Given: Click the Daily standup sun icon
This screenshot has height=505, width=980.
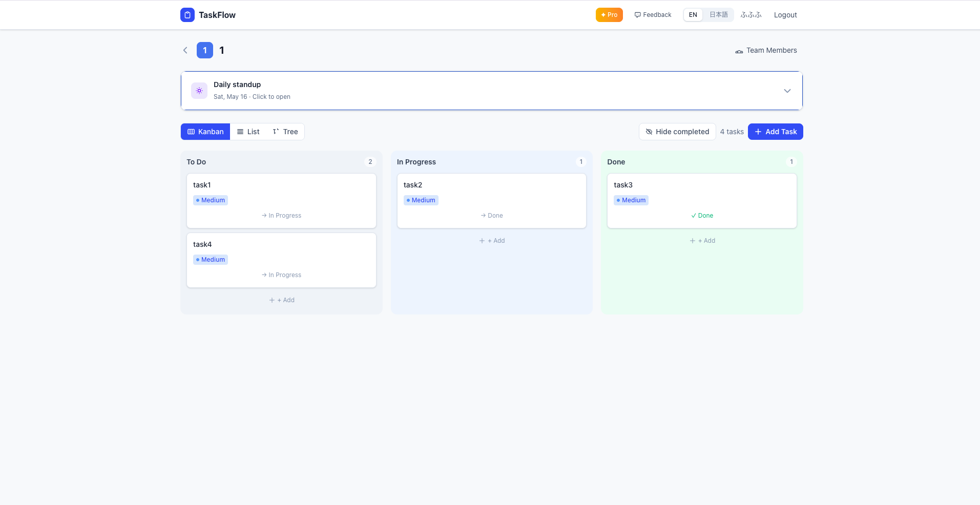Looking at the screenshot, I should point(199,91).
